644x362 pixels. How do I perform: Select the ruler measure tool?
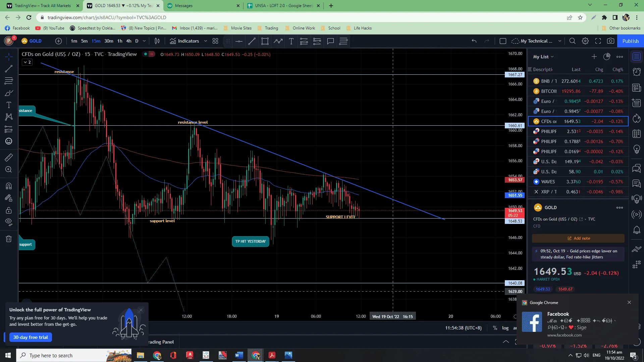coord(9,157)
